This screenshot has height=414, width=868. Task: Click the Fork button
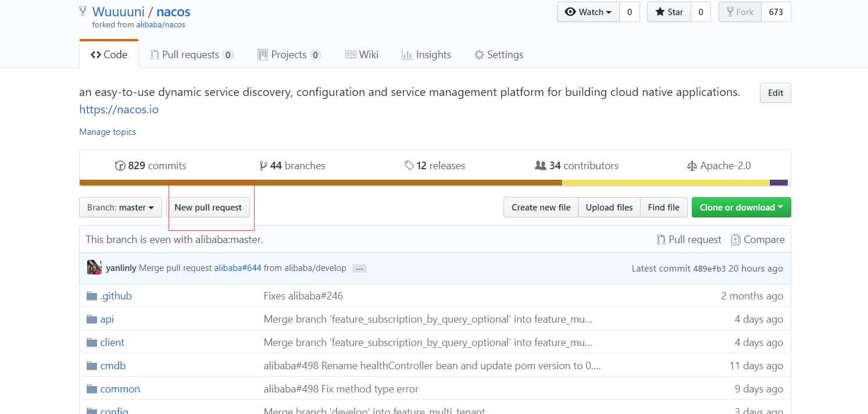tap(740, 12)
